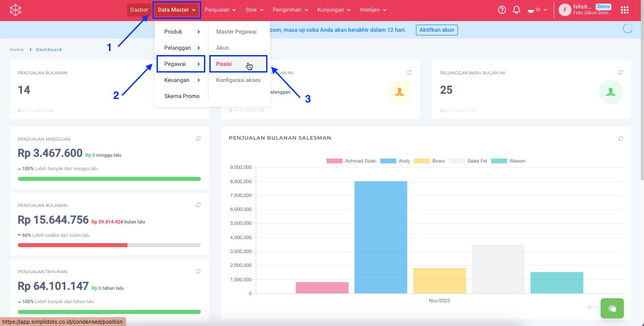Open the felisit user profile avatar
Image resolution: width=644 pixels, height=326 pixels.
click(x=565, y=10)
